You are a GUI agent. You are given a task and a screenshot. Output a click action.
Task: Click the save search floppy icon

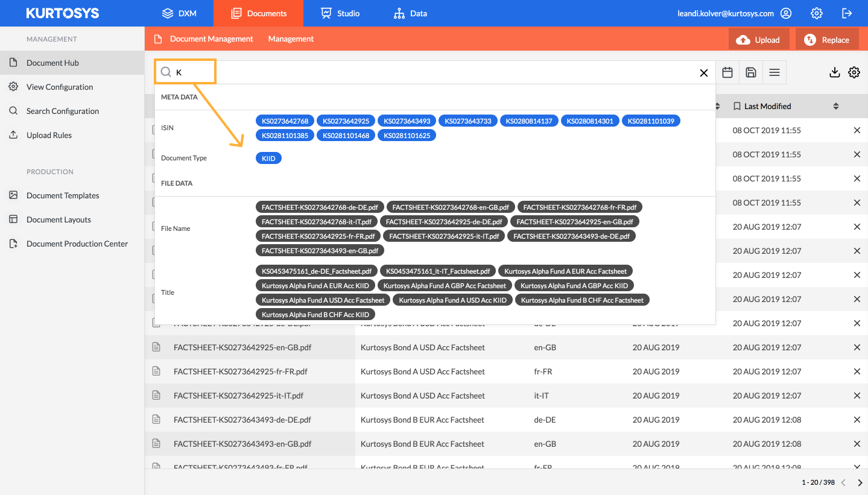pos(751,72)
